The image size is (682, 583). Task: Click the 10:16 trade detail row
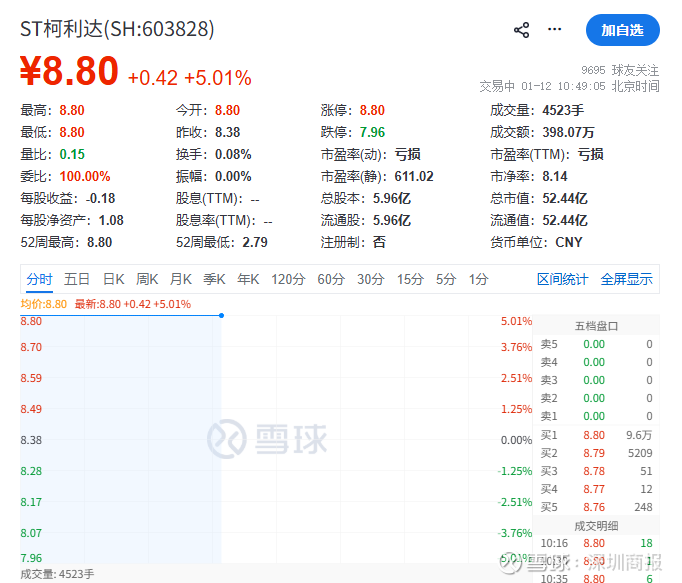596,543
